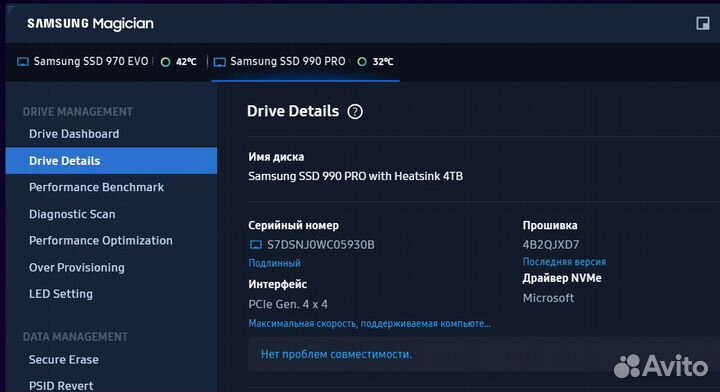This screenshot has height=392, width=720.
Task: Click the DATA MANAGEMENT section header
Action: tap(75, 336)
